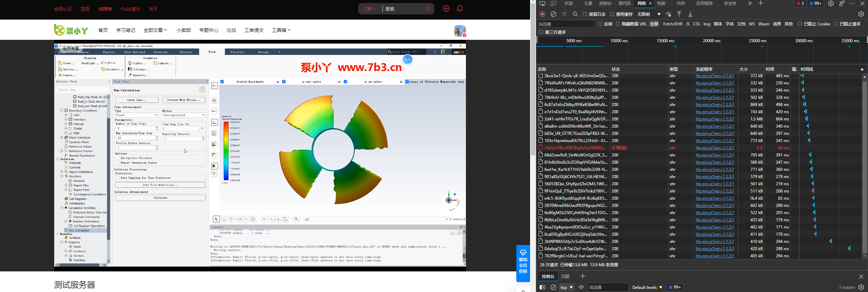Click the live expression eye icon
Image resolution: width=868 pixels, height=292 pixels.
pos(581,287)
